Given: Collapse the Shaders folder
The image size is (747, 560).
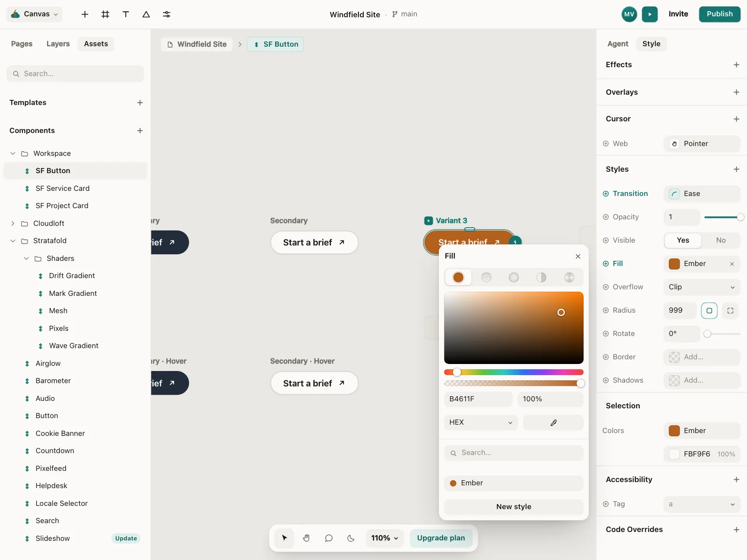Looking at the screenshot, I should [27, 259].
